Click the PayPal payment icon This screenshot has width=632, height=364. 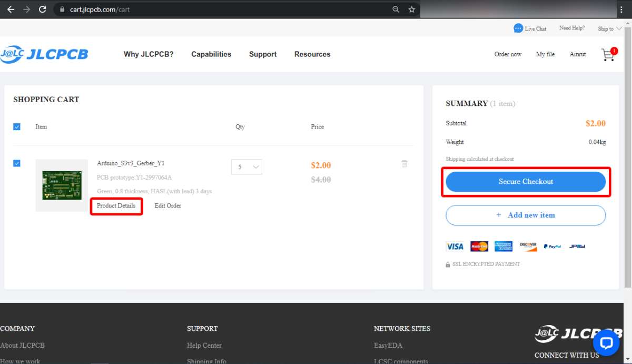(x=552, y=246)
